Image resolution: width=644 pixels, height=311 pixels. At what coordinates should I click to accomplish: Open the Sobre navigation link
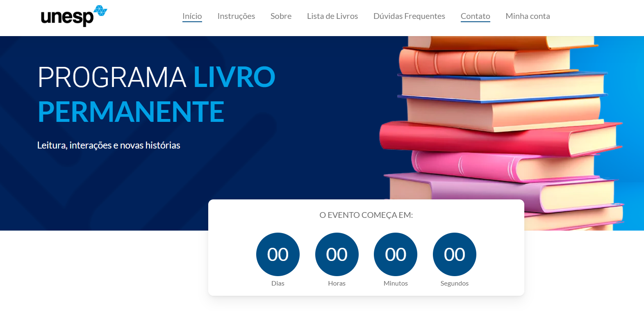click(x=281, y=16)
